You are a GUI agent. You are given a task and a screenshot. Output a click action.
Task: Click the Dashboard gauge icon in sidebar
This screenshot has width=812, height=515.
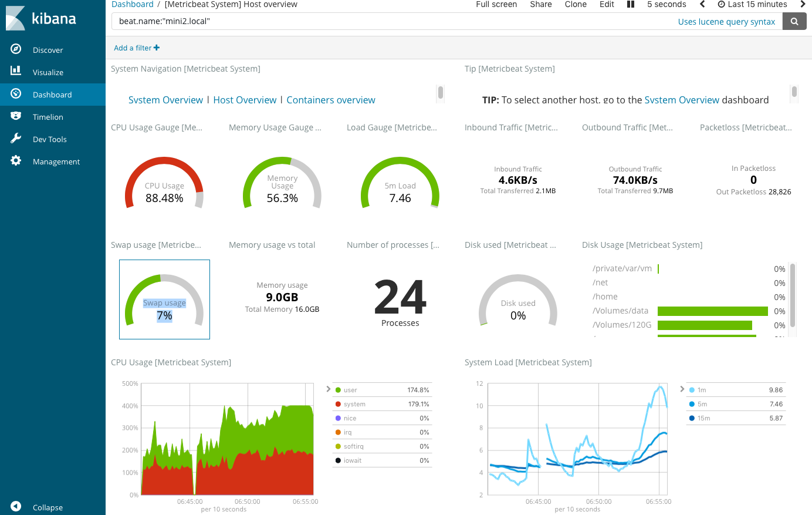pyautogui.click(x=16, y=94)
